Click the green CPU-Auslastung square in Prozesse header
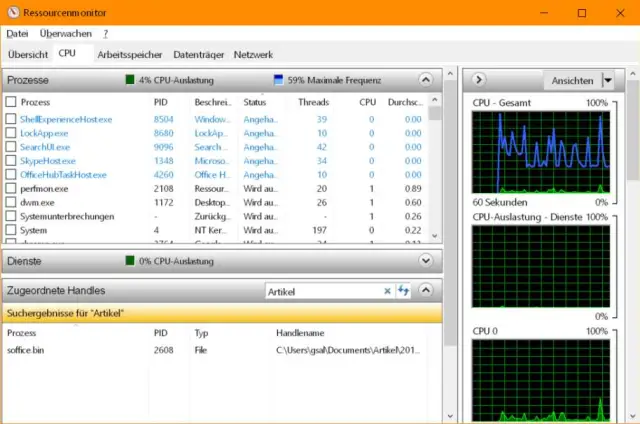Screen dimensions: 640x424 [x=130, y=80]
